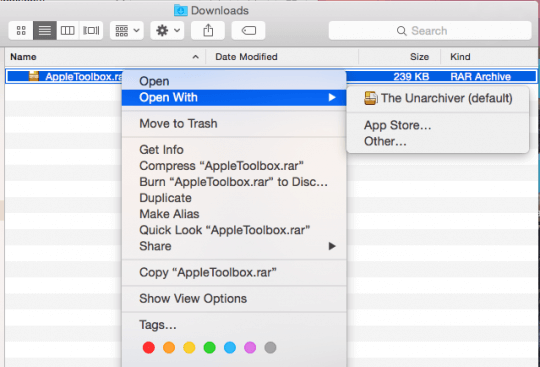Select Show View Options
This screenshot has width=540, height=367.
234,298
